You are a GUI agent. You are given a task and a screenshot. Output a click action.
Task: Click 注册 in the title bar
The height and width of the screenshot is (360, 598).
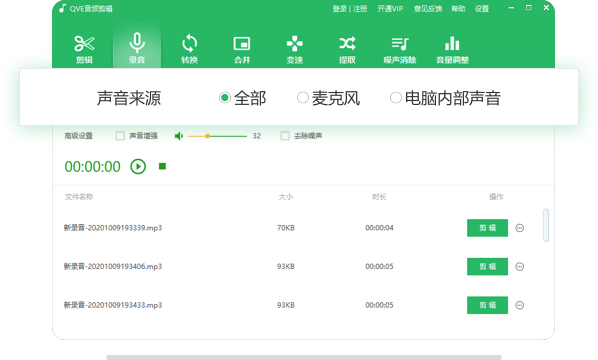click(x=360, y=9)
